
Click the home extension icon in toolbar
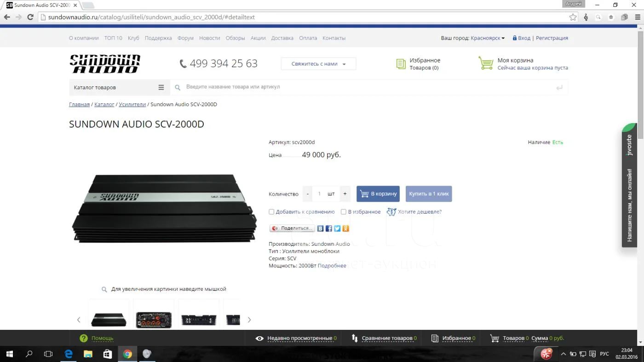611,17
